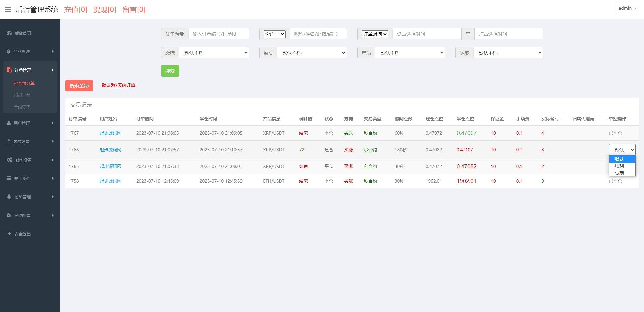Open the 状态 filter dropdown
The height and width of the screenshot is (312, 644).
click(x=508, y=53)
